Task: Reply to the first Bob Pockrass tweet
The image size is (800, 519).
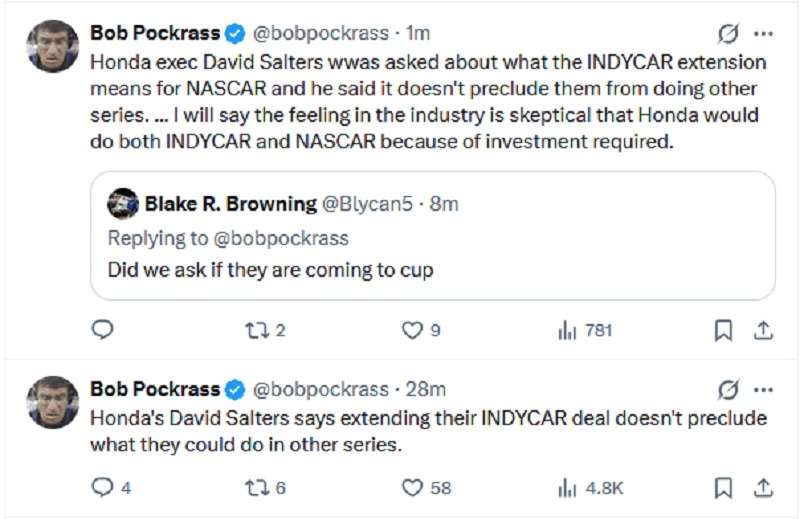Action: point(102,330)
